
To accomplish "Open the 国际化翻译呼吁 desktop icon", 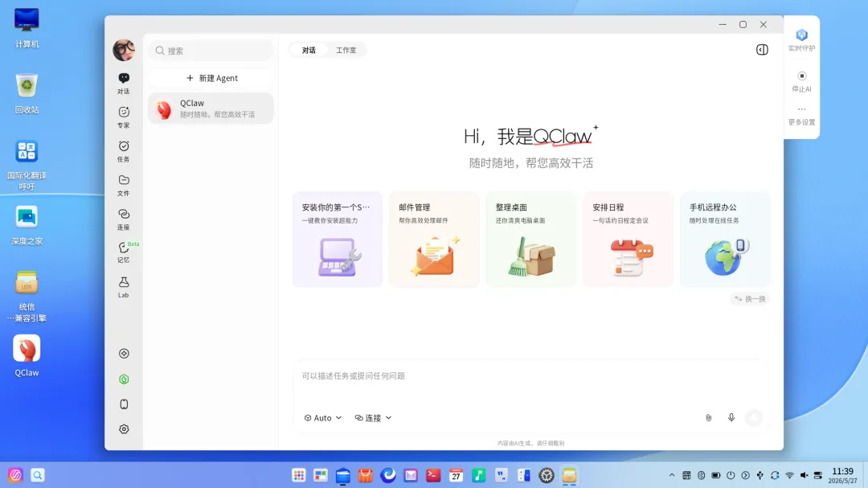I will [27, 165].
